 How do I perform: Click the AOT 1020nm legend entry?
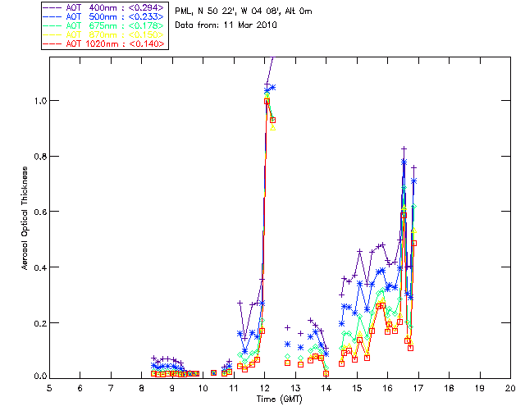[x=104, y=43]
